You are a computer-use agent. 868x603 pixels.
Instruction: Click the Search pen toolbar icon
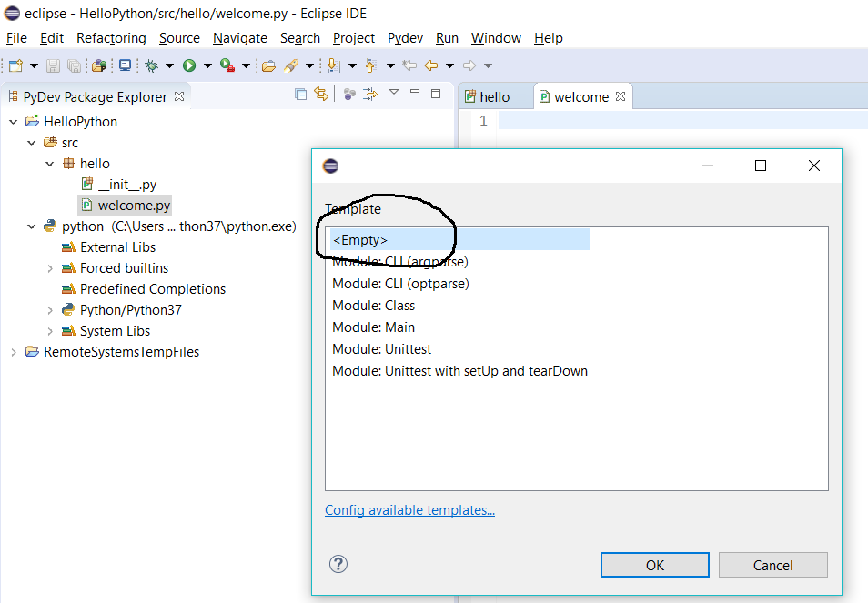click(291, 65)
